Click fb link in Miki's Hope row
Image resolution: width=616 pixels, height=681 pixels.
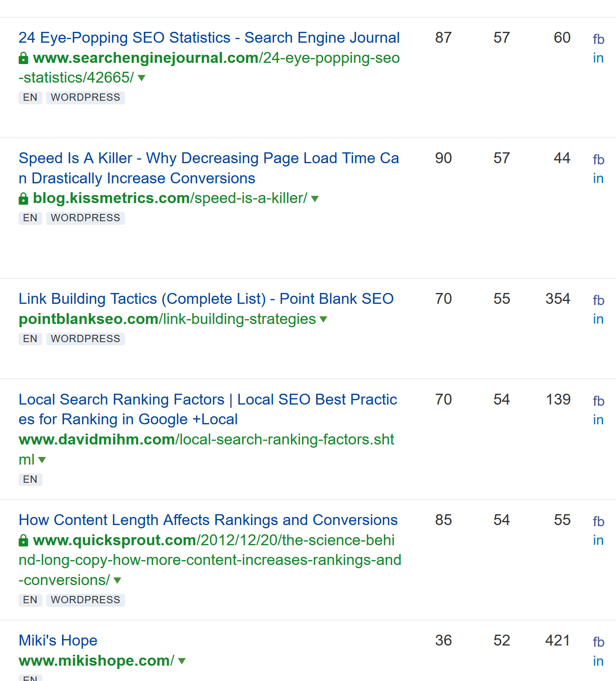point(598,642)
